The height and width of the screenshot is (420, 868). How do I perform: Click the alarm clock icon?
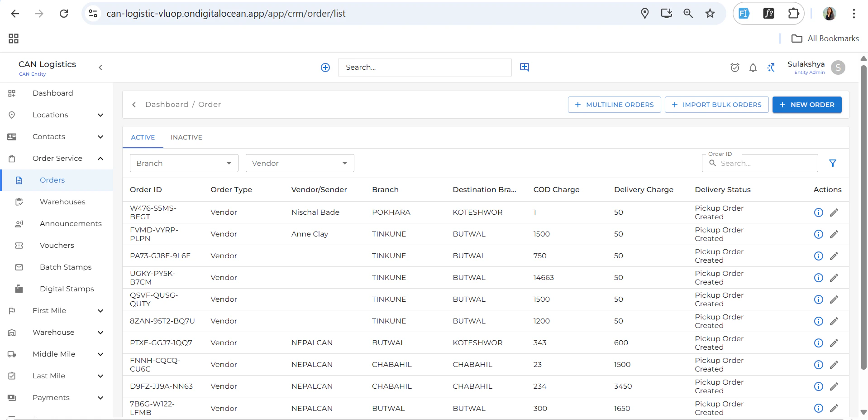[734, 68]
